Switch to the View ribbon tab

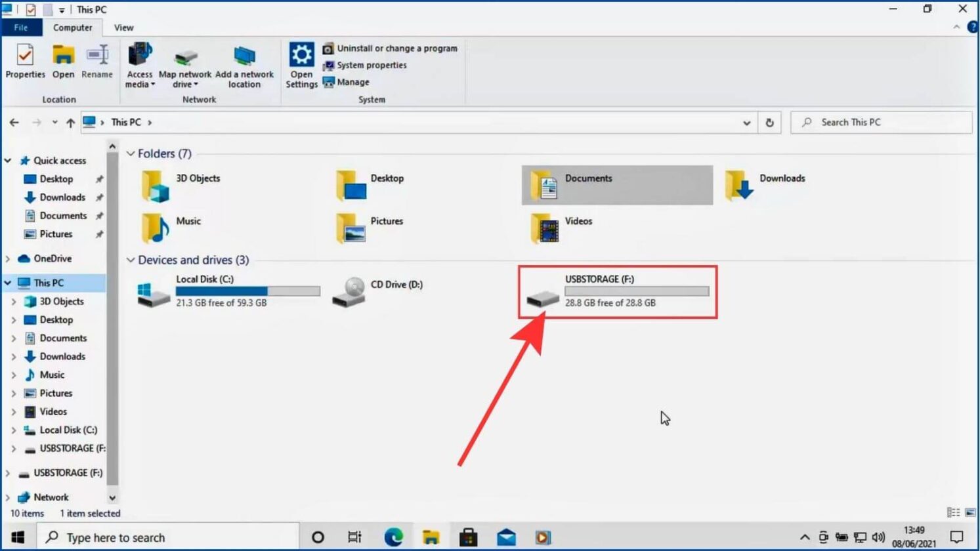pos(123,28)
